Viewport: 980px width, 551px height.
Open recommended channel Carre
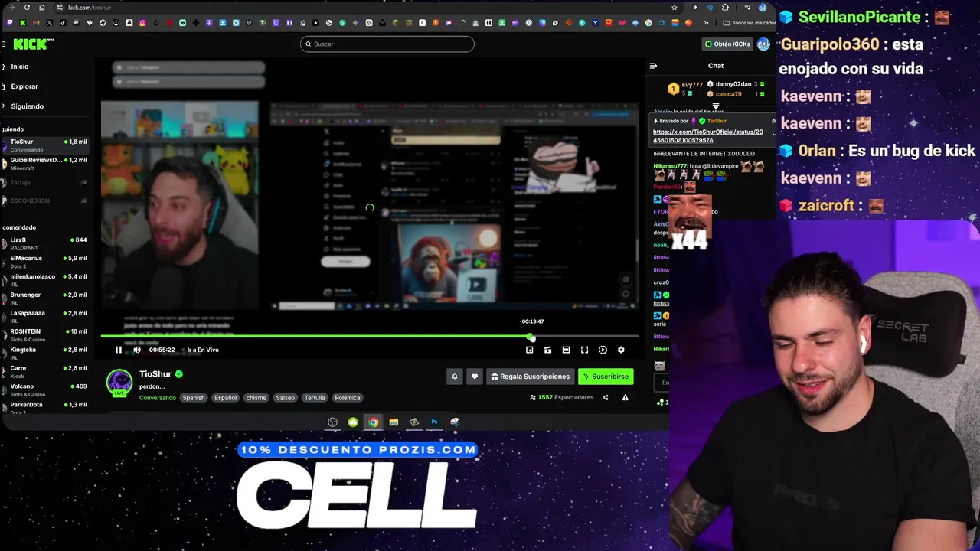click(x=46, y=372)
